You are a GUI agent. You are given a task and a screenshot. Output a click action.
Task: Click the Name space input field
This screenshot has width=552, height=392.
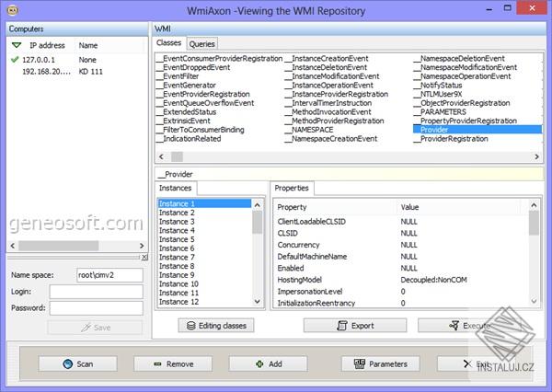coord(109,275)
